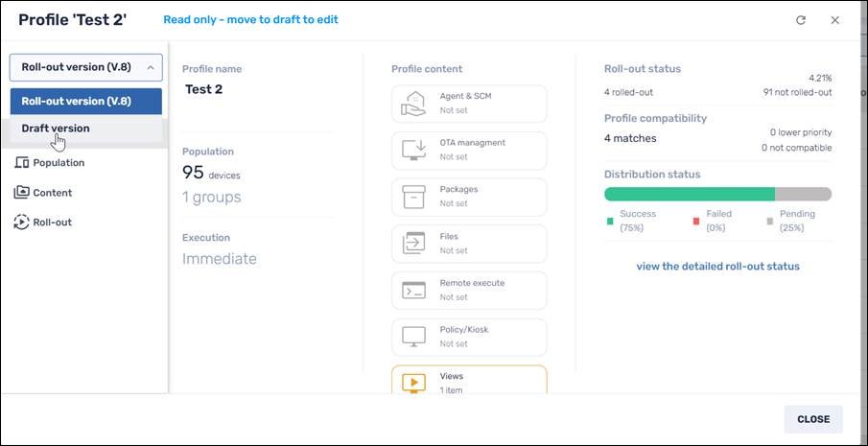
Task: Click the Packages box icon
Action: tap(413, 197)
